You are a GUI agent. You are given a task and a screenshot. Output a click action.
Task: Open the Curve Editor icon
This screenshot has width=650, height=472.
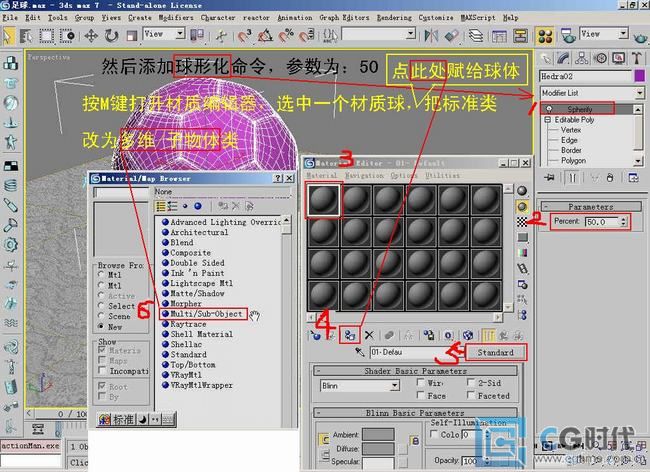tap(499, 36)
